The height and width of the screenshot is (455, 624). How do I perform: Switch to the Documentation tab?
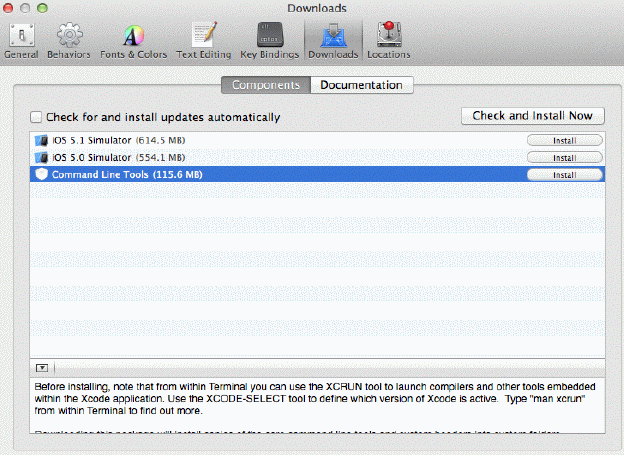point(361,85)
